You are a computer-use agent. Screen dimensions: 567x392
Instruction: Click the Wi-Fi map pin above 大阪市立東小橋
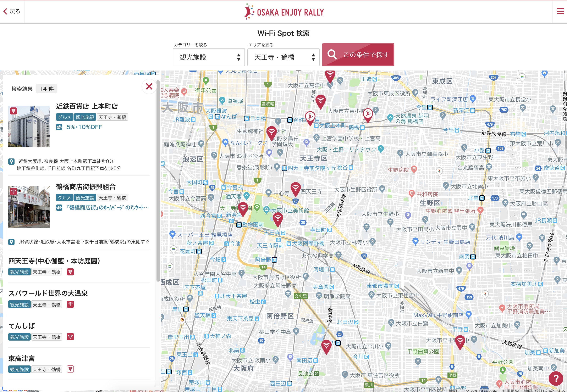tap(321, 102)
